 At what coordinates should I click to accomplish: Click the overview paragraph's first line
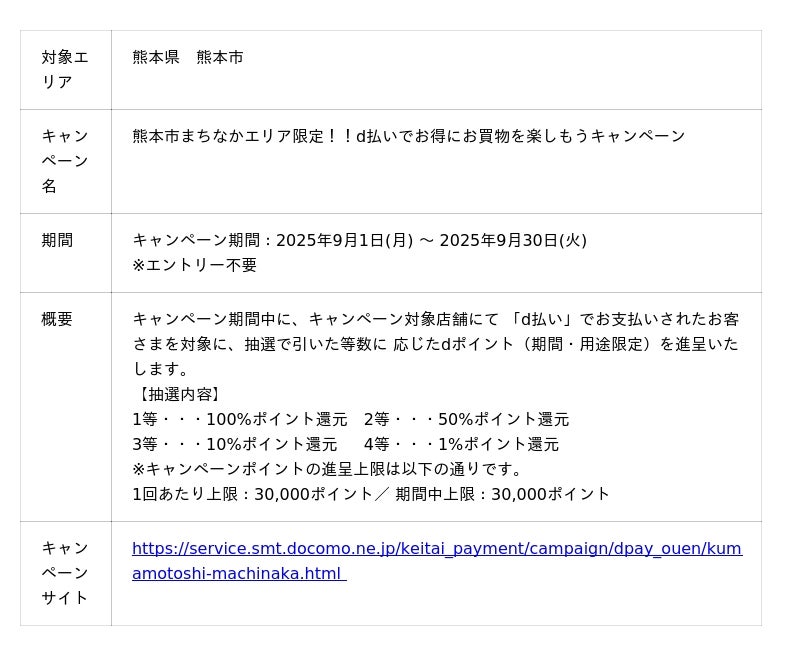point(435,319)
